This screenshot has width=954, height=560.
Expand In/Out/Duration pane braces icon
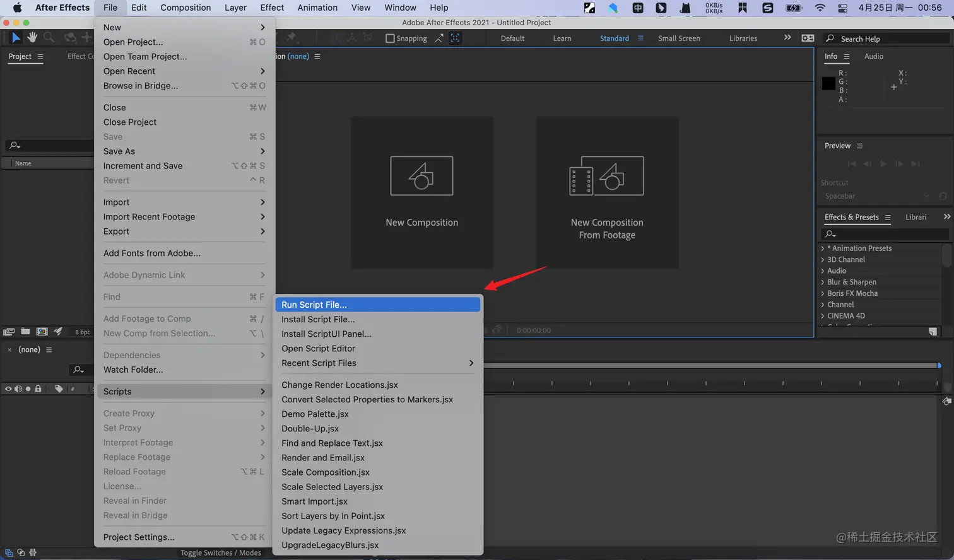[x=33, y=552]
